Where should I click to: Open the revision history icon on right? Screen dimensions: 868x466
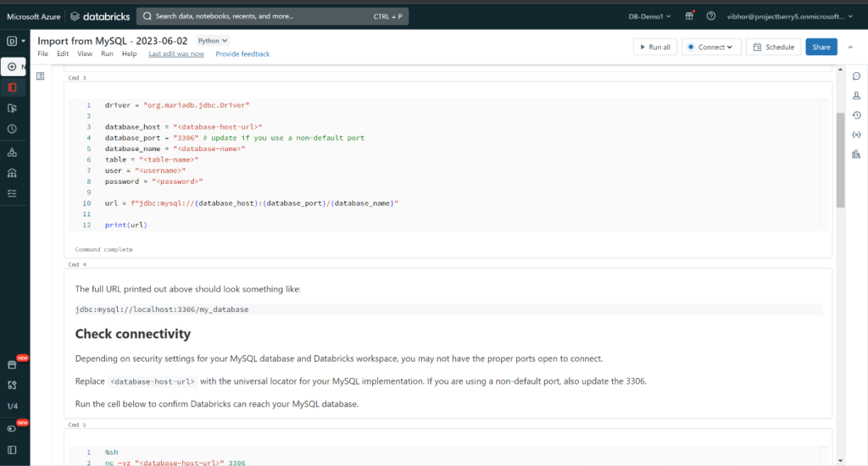coord(856,115)
